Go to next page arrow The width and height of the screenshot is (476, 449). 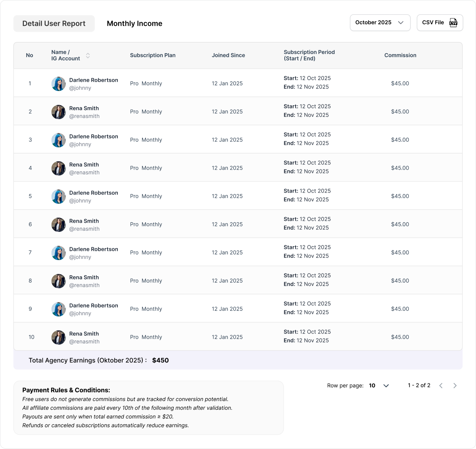pyautogui.click(x=455, y=385)
